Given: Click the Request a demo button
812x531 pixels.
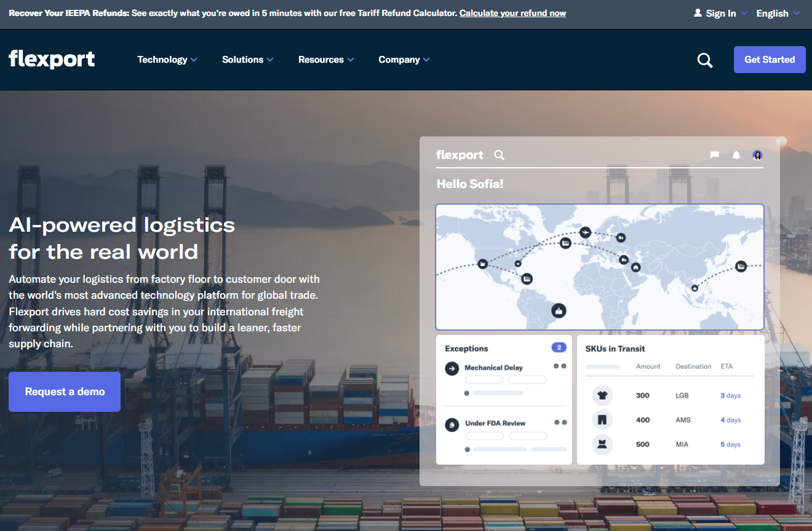Looking at the screenshot, I should [65, 391].
